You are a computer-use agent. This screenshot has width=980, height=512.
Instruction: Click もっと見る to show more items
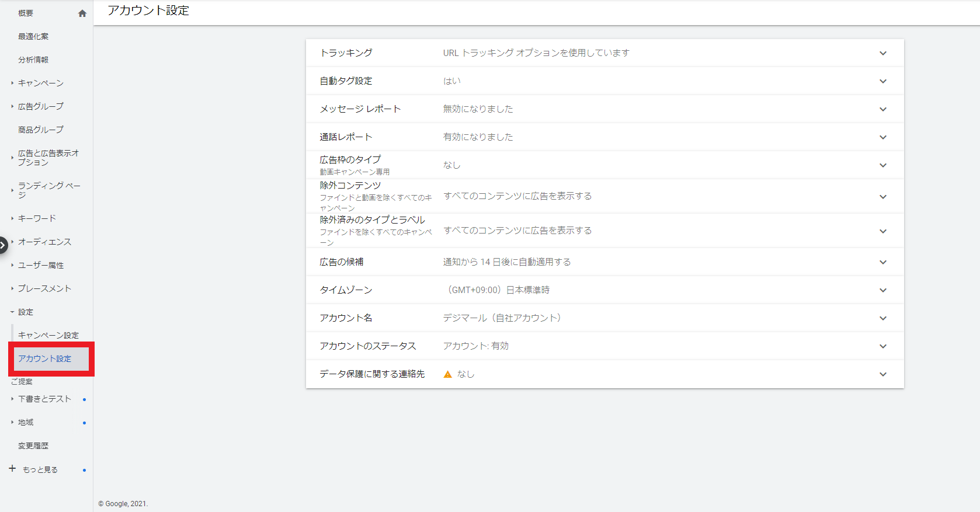coord(40,469)
